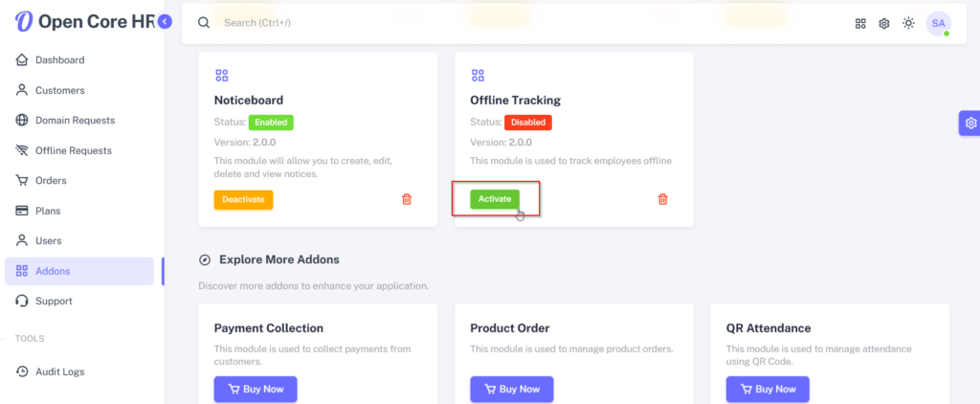Deactivate the Noticeboard module

[x=244, y=199]
